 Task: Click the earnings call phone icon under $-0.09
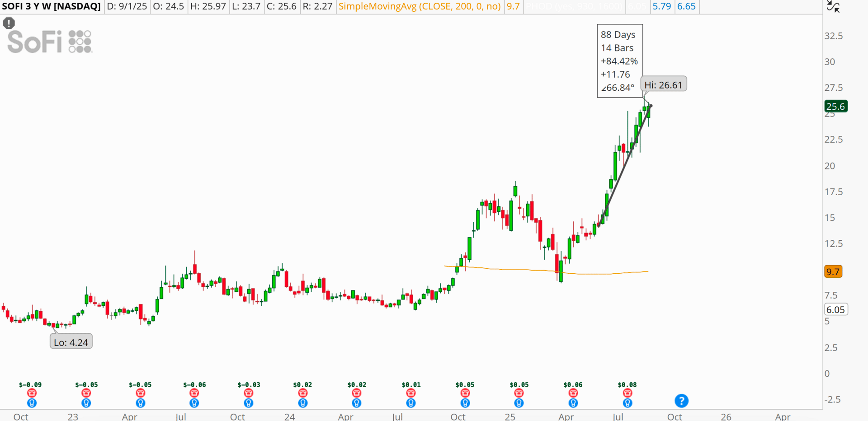click(32, 393)
